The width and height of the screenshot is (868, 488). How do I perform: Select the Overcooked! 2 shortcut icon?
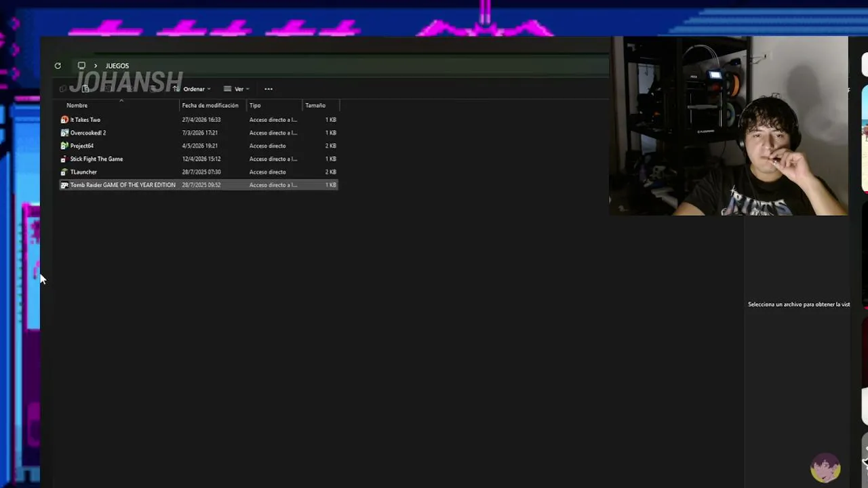click(64, 133)
